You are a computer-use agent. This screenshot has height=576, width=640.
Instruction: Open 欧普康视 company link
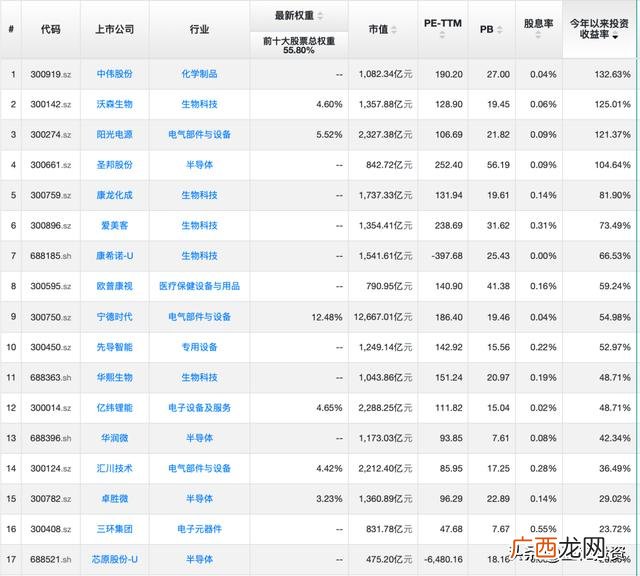[115, 286]
